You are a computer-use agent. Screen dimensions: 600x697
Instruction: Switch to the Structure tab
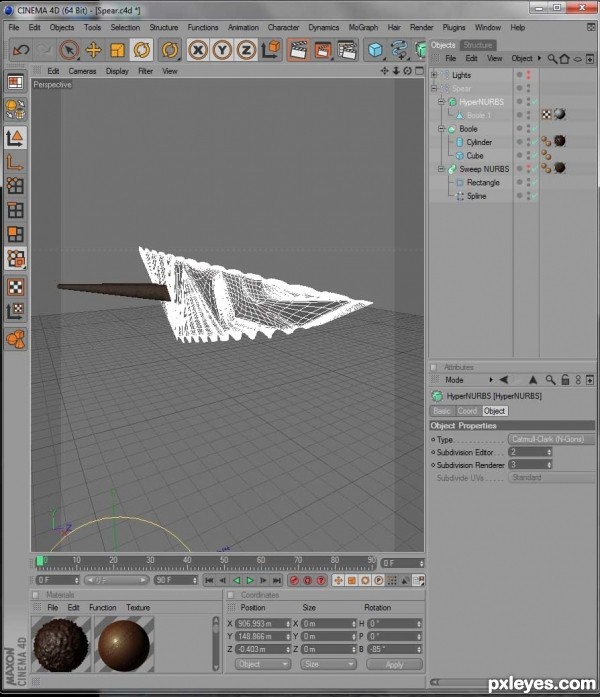coord(478,45)
